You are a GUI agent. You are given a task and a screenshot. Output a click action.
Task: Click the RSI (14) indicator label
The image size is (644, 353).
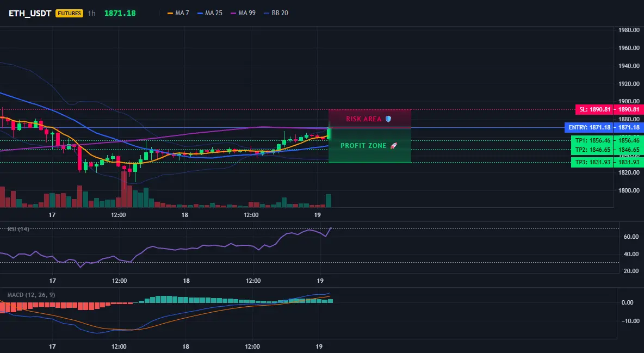click(x=18, y=229)
